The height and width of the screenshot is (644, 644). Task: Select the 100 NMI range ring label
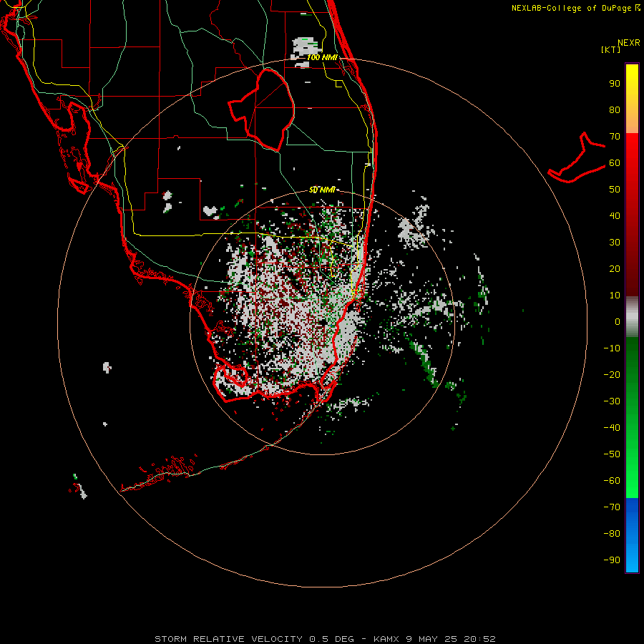pos(322,57)
